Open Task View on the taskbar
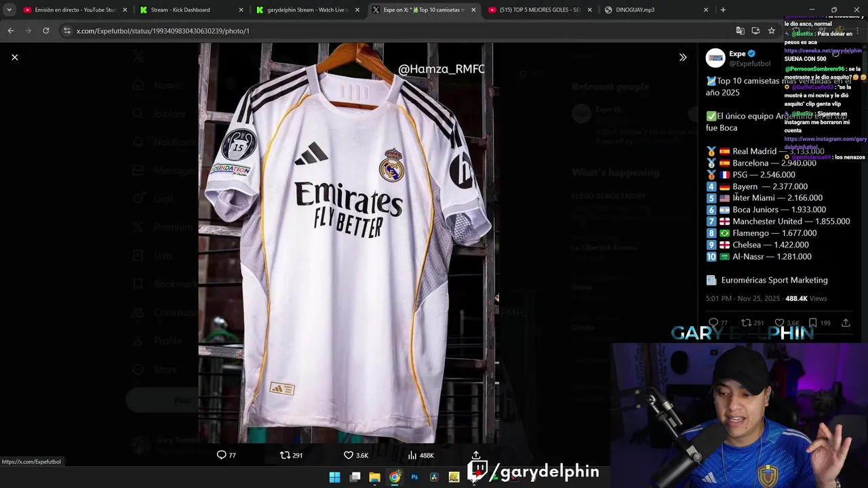Image resolution: width=868 pixels, height=488 pixels. 355,477
